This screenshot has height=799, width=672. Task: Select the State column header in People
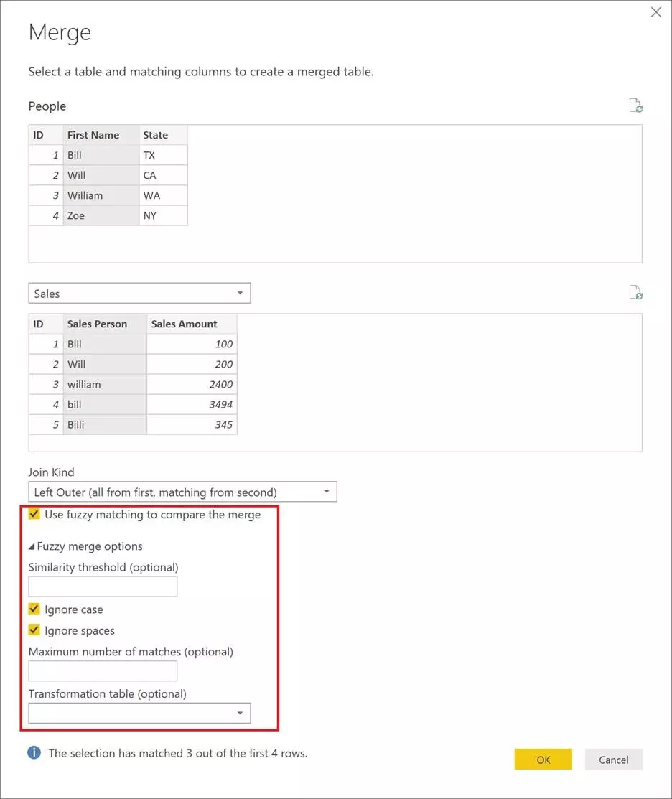[163, 135]
